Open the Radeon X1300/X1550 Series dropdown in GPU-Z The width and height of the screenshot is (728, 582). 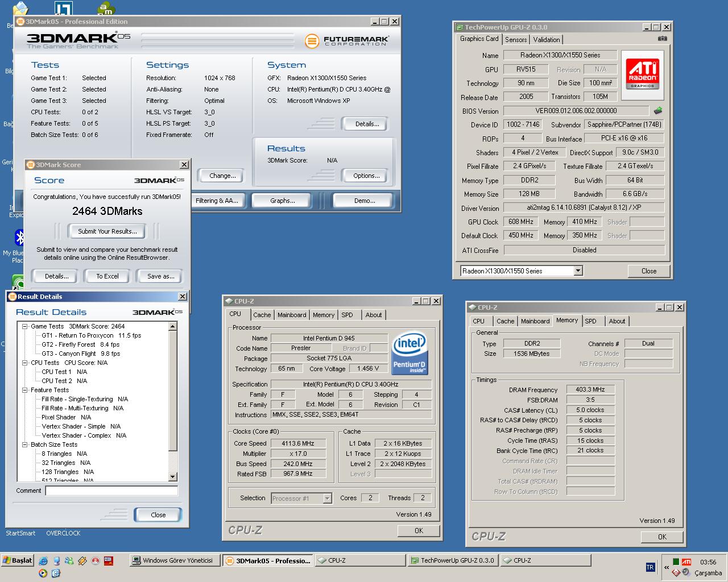(578, 271)
